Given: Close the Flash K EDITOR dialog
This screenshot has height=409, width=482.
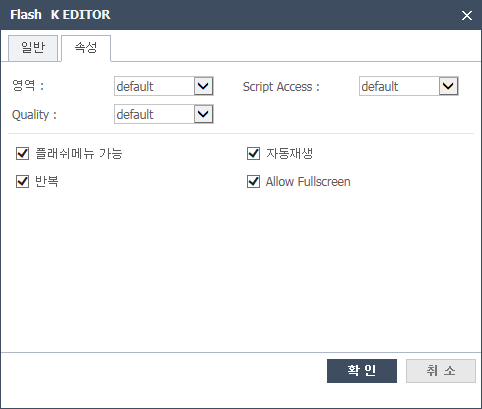Looking at the screenshot, I should 467,15.
